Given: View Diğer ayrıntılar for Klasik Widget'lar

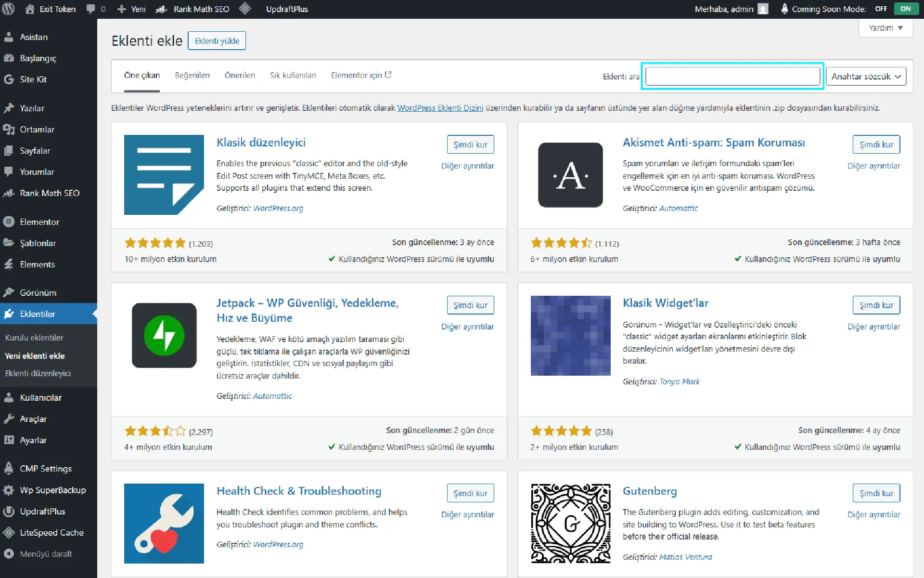Looking at the screenshot, I should coord(873,327).
